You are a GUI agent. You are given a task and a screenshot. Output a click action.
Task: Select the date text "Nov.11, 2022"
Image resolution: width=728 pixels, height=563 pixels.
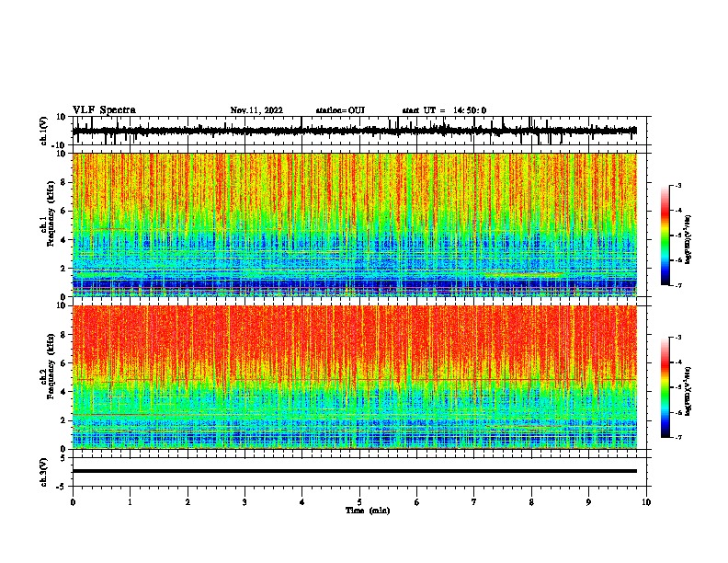pos(256,110)
